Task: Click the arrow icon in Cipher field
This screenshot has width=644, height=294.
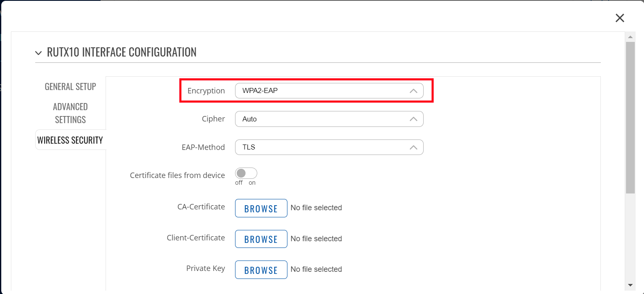Action: [x=413, y=119]
